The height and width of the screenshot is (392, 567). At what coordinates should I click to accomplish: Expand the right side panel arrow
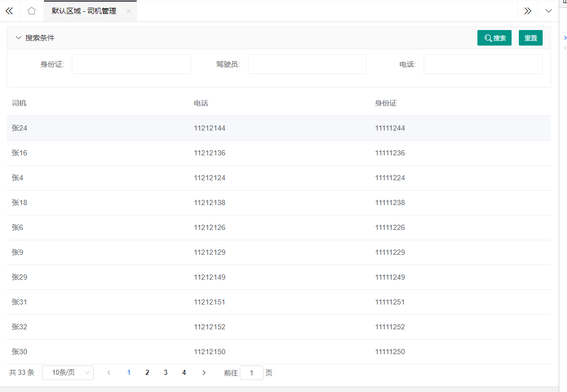click(564, 37)
